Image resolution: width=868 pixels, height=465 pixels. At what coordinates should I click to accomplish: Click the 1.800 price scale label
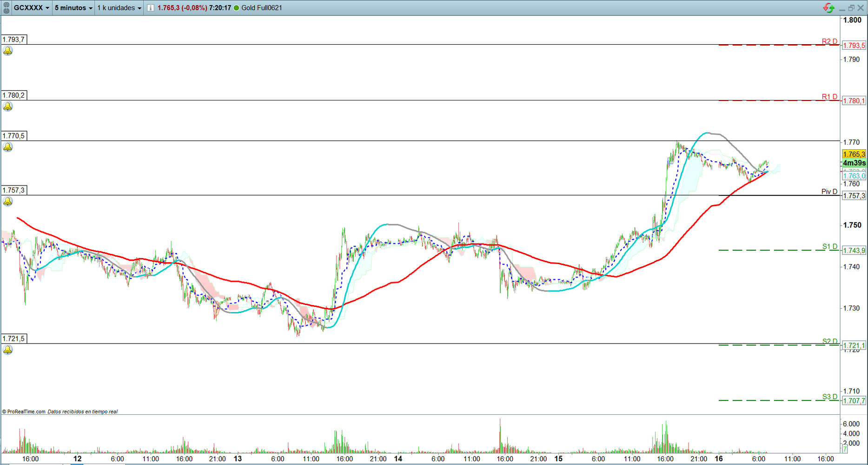852,20
